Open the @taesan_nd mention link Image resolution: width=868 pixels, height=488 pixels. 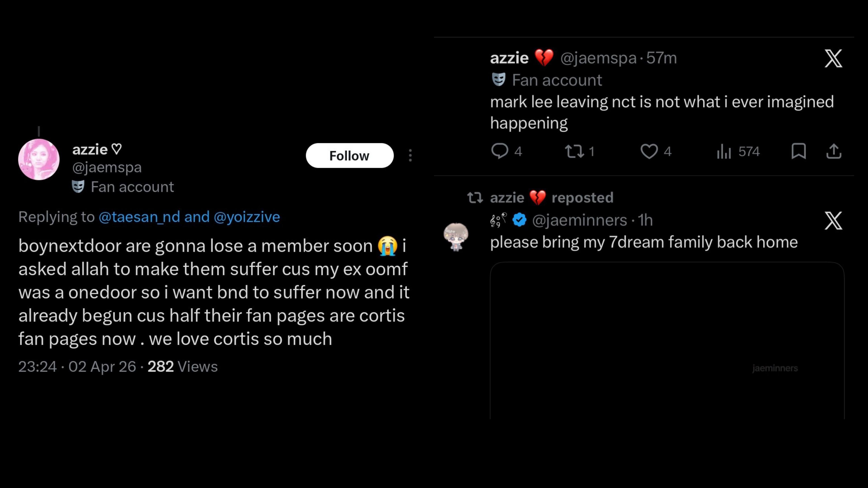[x=139, y=217]
